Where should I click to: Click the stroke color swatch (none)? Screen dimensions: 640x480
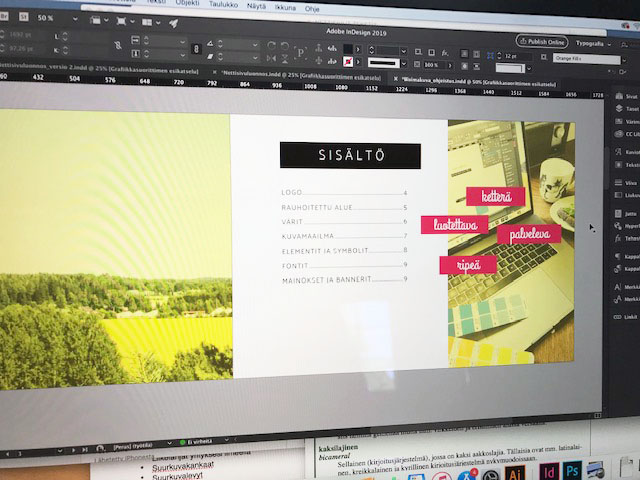click(348, 62)
